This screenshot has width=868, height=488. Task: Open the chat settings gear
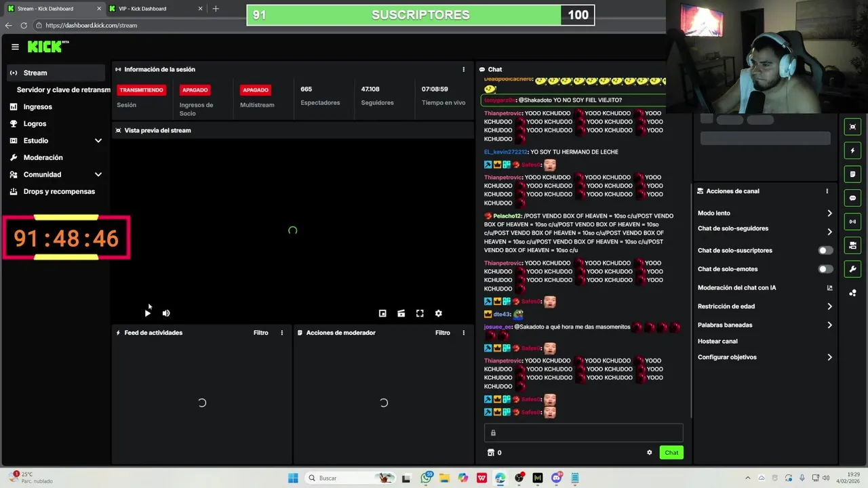650,453
